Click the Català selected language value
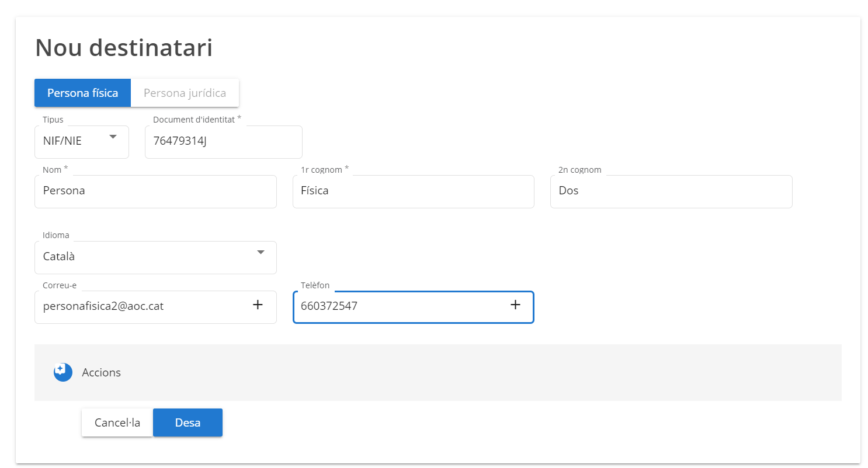Viewport: 868px width, 468px height. click(59, 256)
